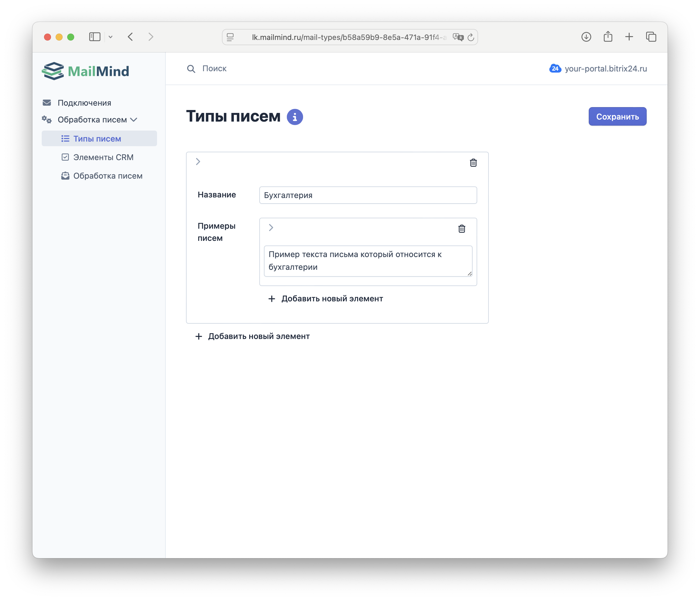The height and width of the screenshot is (601, 700).
Task: Reload the page with the refresh icon
Action: click(471, 37)
